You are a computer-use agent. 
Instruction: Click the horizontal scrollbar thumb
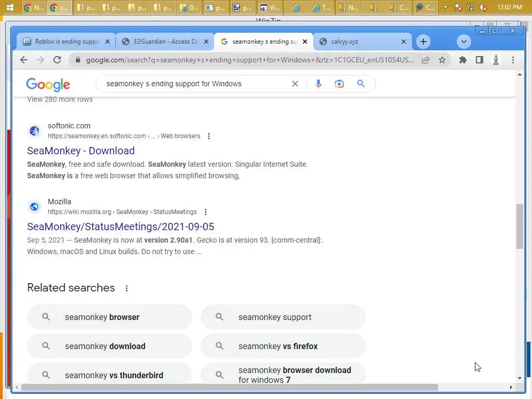[229, 388]
